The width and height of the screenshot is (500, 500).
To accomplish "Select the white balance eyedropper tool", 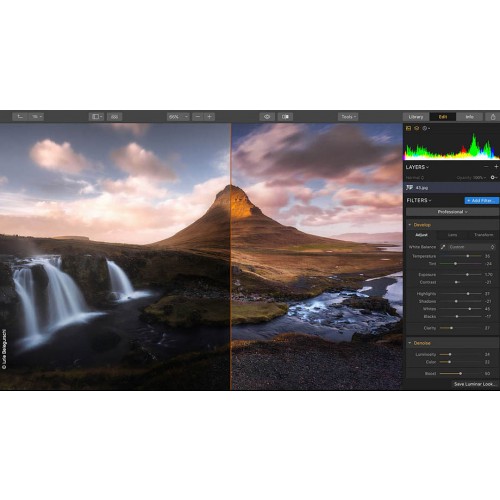I will tap(443, 247).
